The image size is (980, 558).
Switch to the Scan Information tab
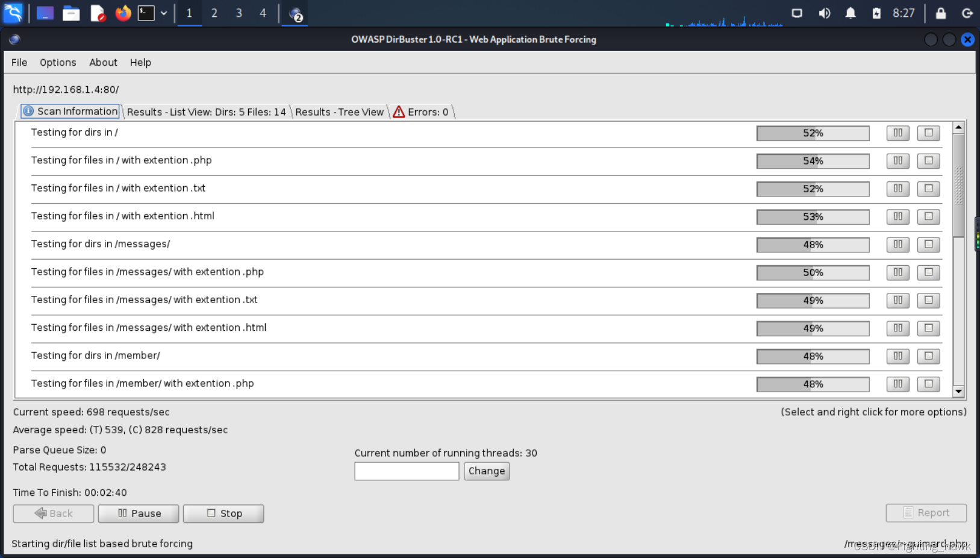click(70, 111)
